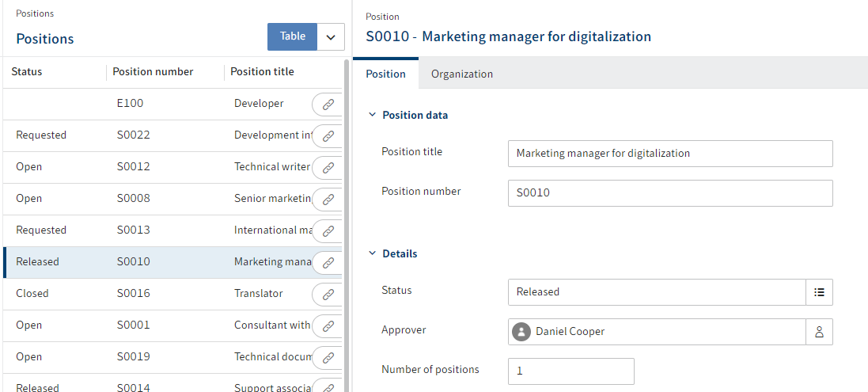Click the link icon for position S0013
Screen dimensions: 868x392
[x=328, y=230]
